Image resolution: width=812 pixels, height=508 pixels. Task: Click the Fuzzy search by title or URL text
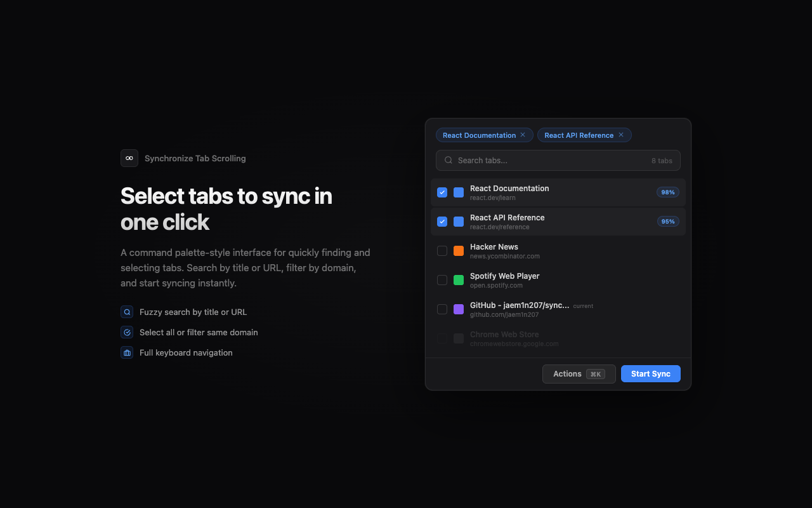[x=193, y=312]
